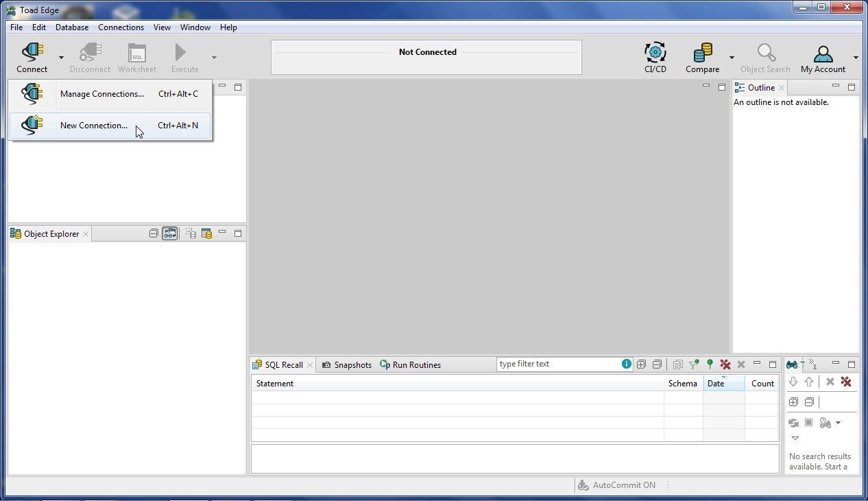868x501 pixels.
Task: Open the Help menu
Action: pyautogui.click(x=228, y=27)
